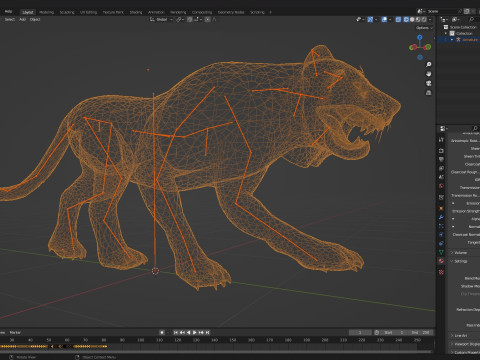480x360 pixels.
Task: Open the Texture properties checker tab
Action: tap(441, 272)
